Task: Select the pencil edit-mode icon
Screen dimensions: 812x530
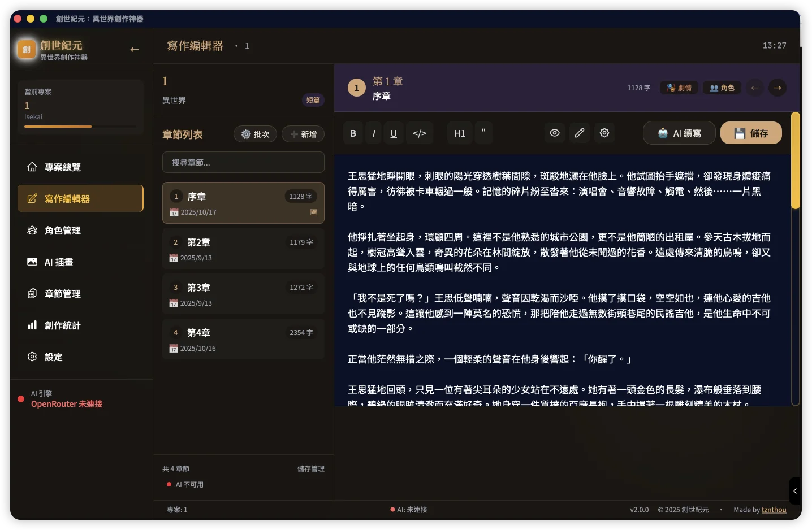Action: (x=579, y=133)
